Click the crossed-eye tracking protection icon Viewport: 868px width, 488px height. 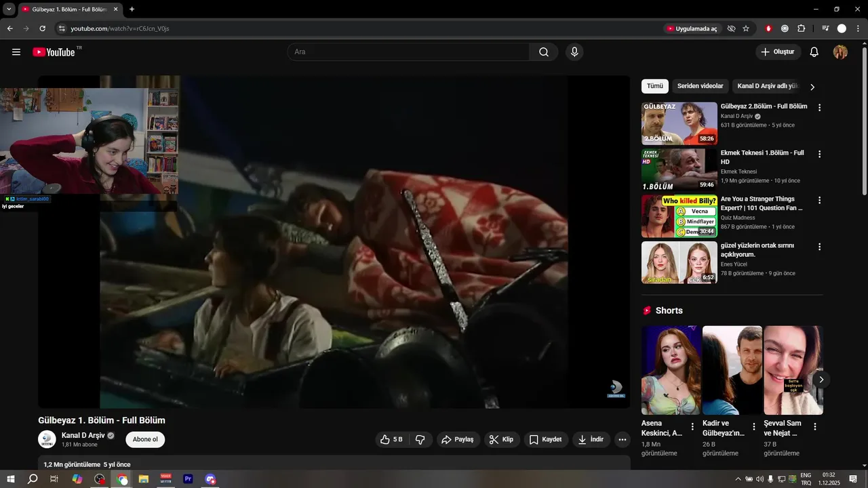click(731, 28)
